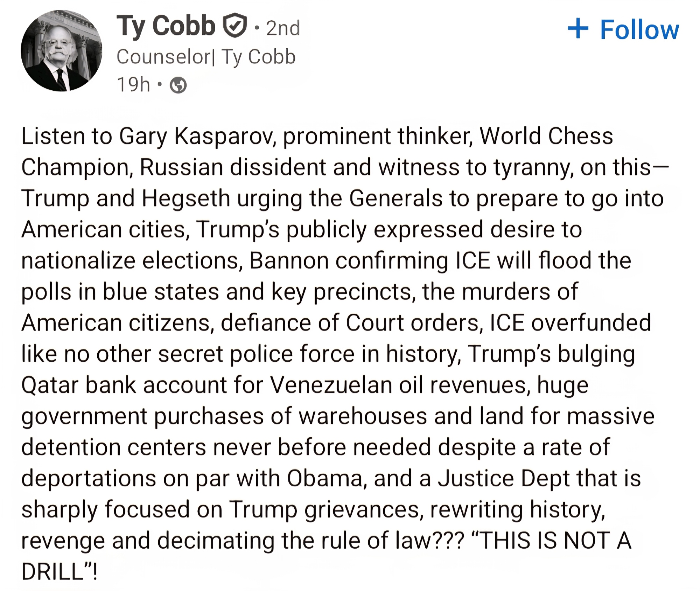The height and width of the screenshot is (591, 700).
Task: Click the globe public visibility icon
Action: [x=178, y=85]
